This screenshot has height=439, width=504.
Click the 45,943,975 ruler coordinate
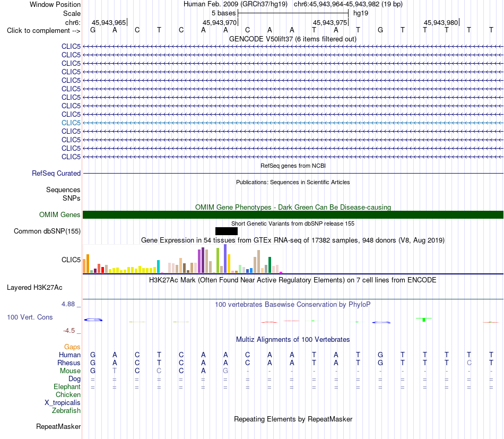point(330,22)
